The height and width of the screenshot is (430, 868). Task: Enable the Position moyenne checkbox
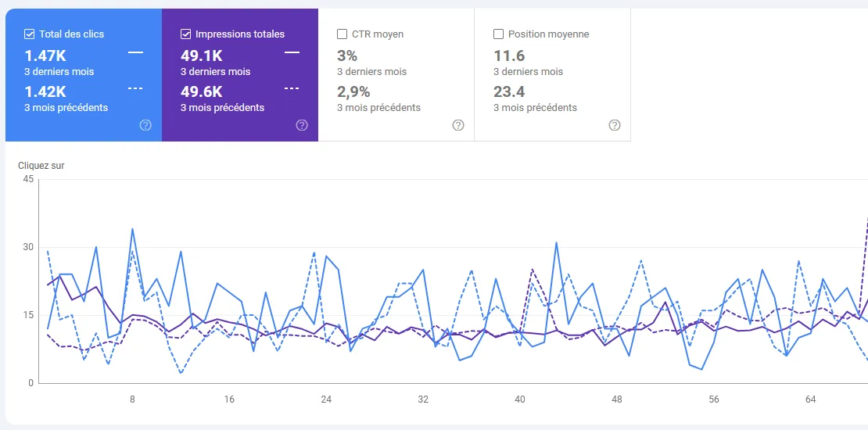coord(498,34)
